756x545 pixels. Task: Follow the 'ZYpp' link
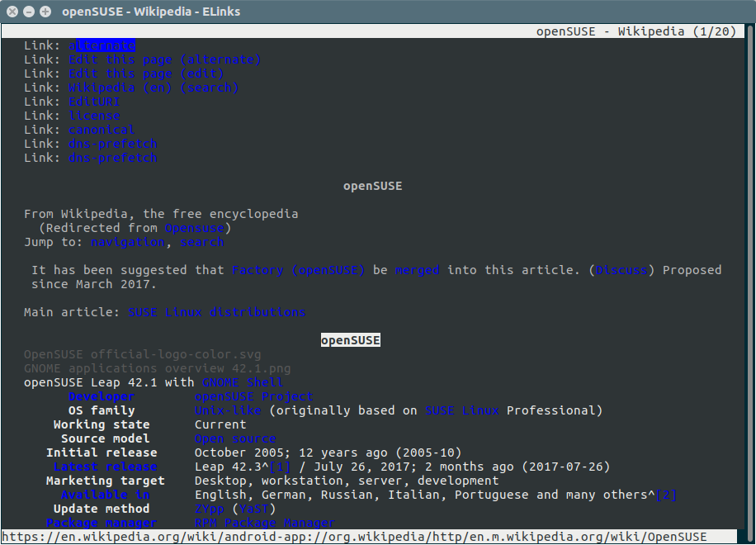tap(210, 509)
